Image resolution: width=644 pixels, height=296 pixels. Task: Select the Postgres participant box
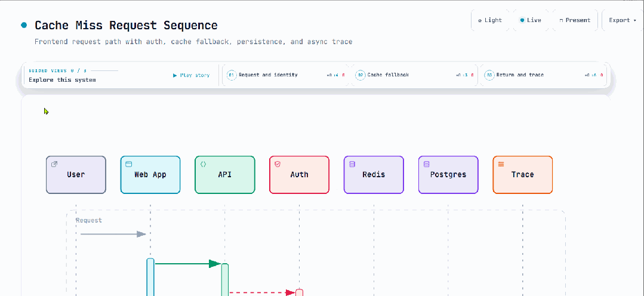(448, 174)
